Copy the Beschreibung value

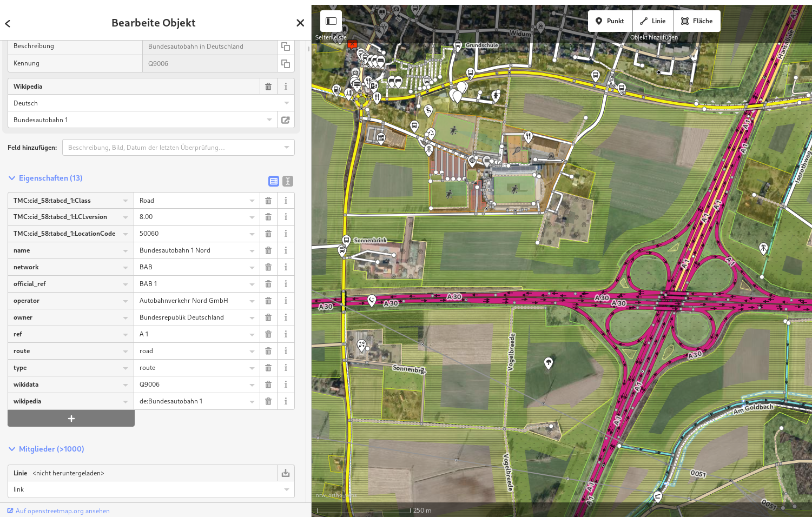pos(286,47)
